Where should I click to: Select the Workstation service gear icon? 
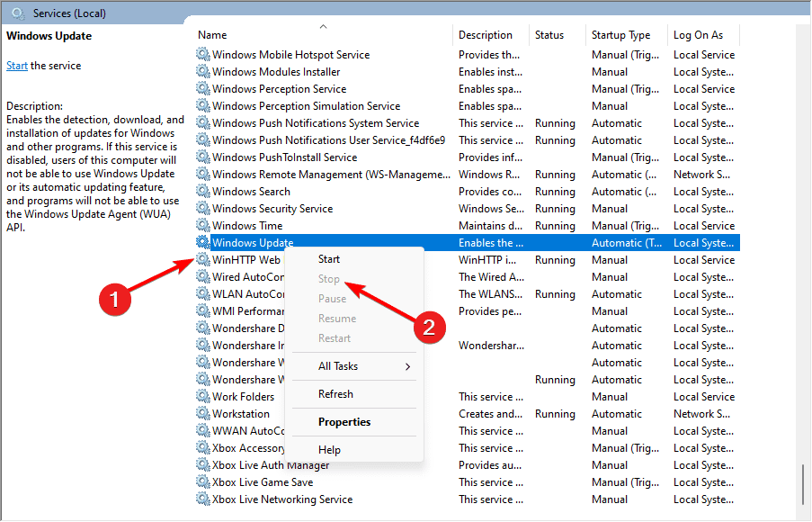pos(203,414)
